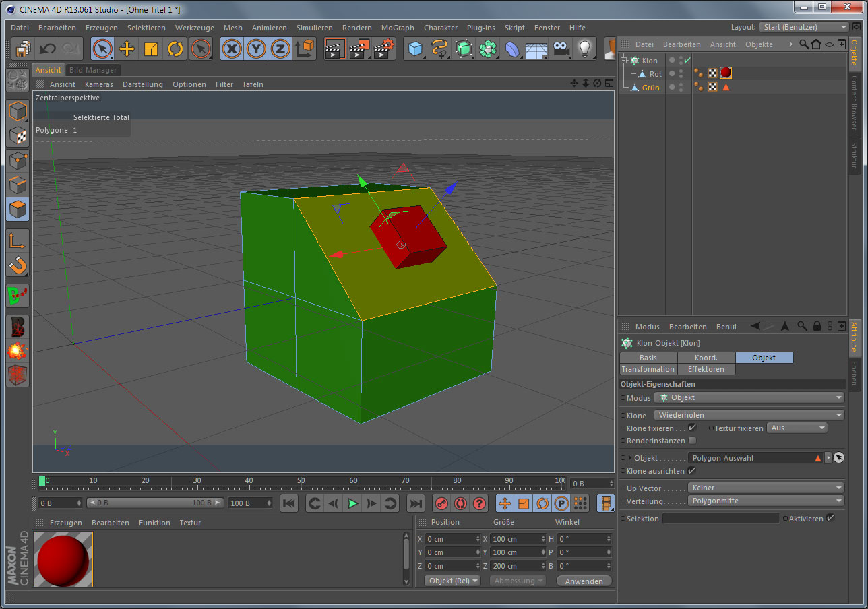
Task: Open the Up Vector dropdown
Action: pyautogui.click(x=766, y=488)
